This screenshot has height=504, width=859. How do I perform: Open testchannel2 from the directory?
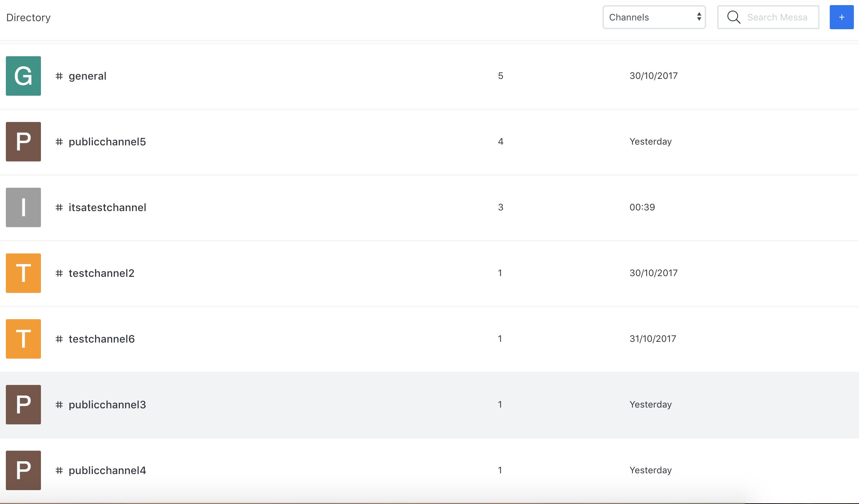[101, 273]
